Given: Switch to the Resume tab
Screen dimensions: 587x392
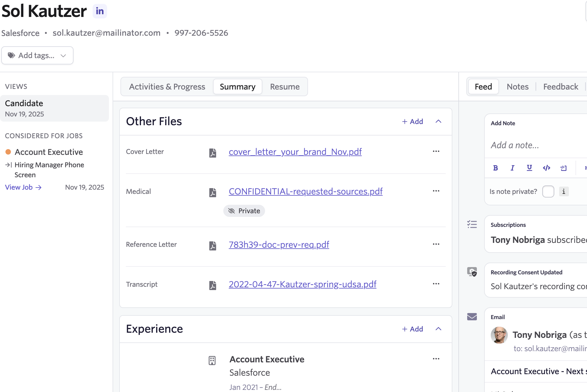Looking at the screenshot, I should (285, 87).
